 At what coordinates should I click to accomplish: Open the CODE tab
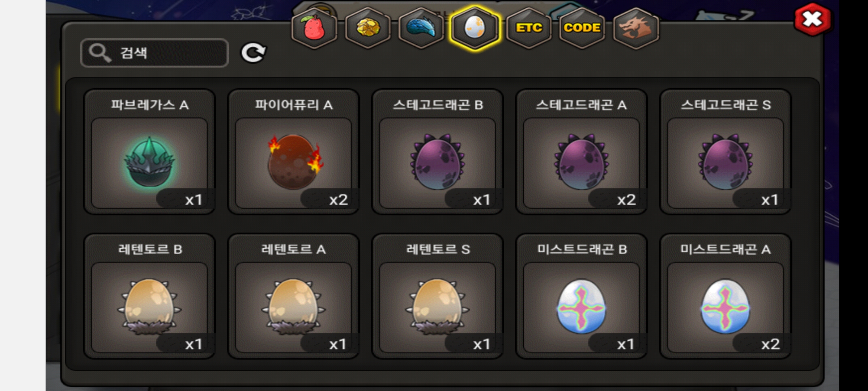582,28
